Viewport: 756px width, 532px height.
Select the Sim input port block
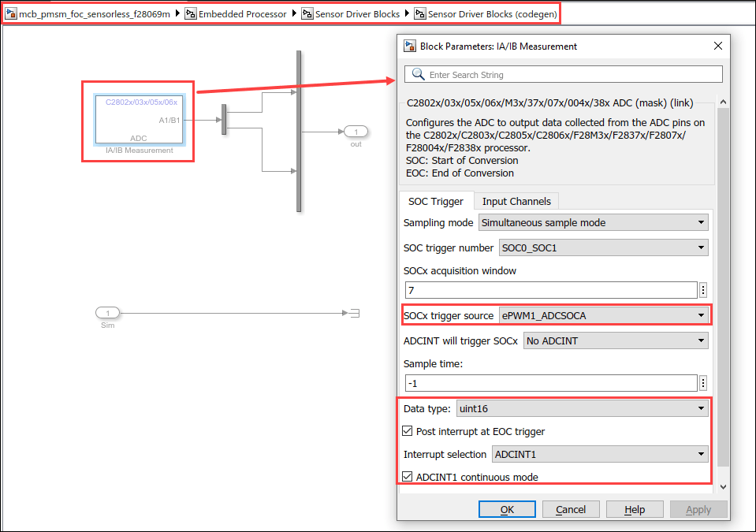[108, 313]
